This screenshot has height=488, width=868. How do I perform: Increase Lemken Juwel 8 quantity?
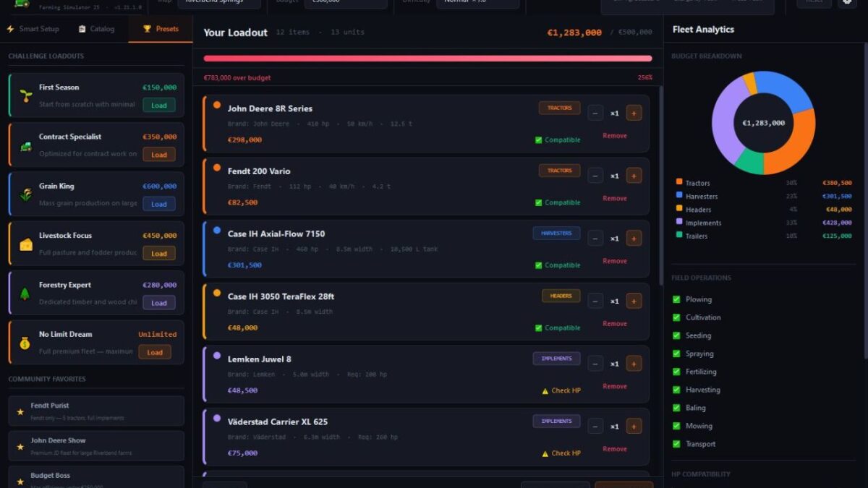634,364
